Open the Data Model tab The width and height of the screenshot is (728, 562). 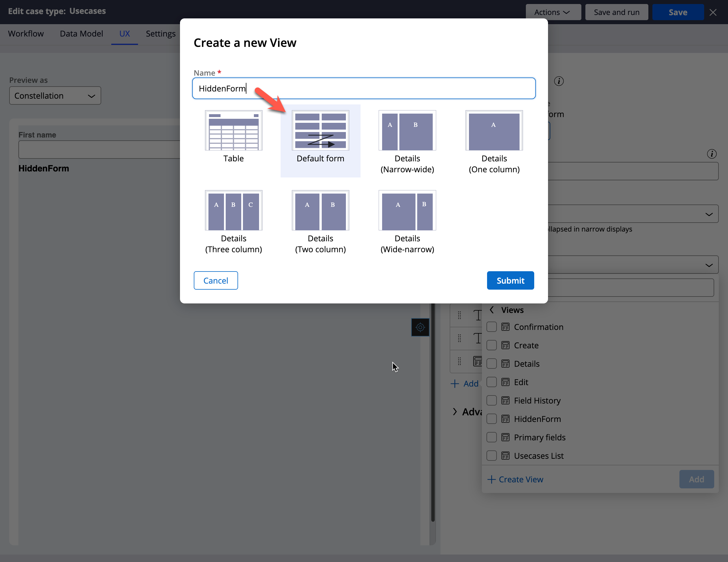[81, 34]
